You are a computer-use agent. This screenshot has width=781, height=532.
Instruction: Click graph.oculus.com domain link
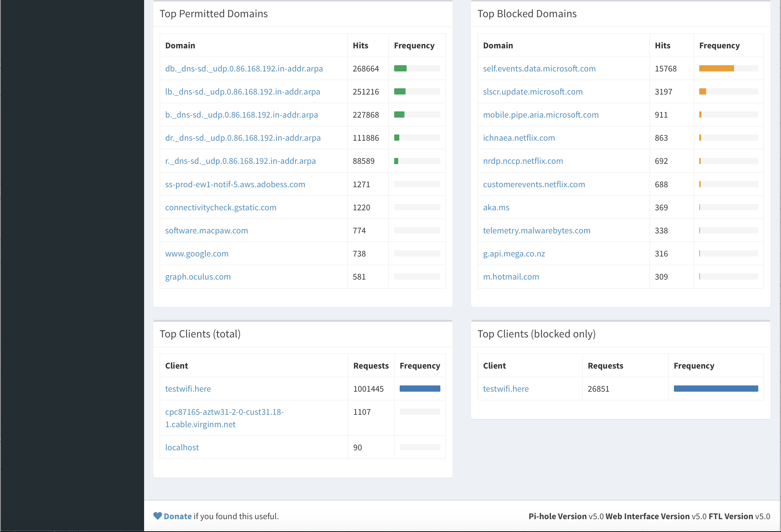point(198,277)
